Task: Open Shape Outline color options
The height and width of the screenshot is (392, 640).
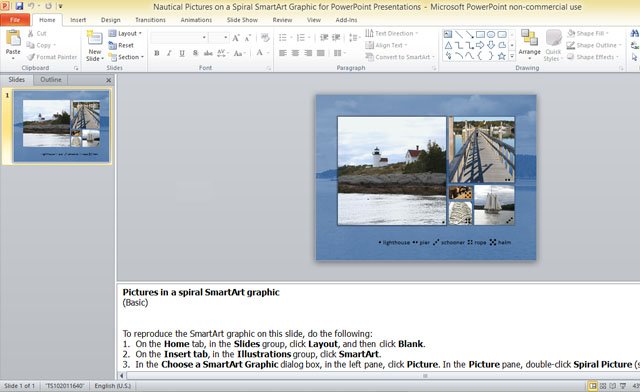Action: 594,45
